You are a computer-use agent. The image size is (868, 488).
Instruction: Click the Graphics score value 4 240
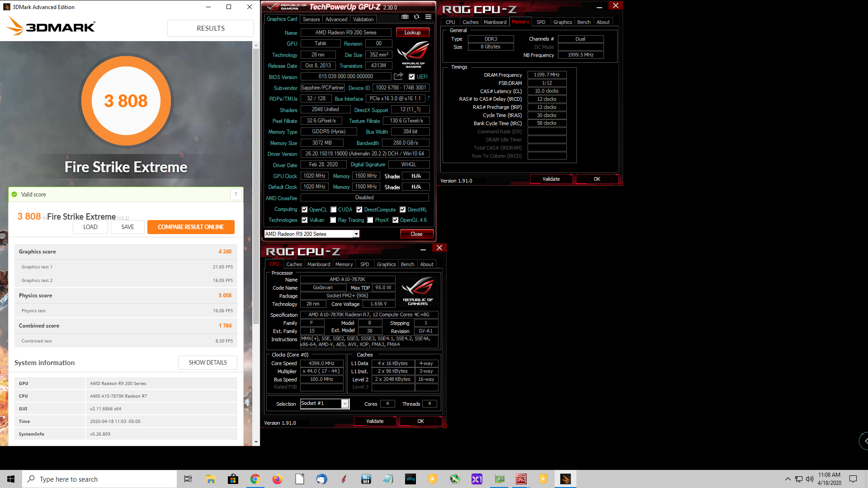click(x=225, y=252)
